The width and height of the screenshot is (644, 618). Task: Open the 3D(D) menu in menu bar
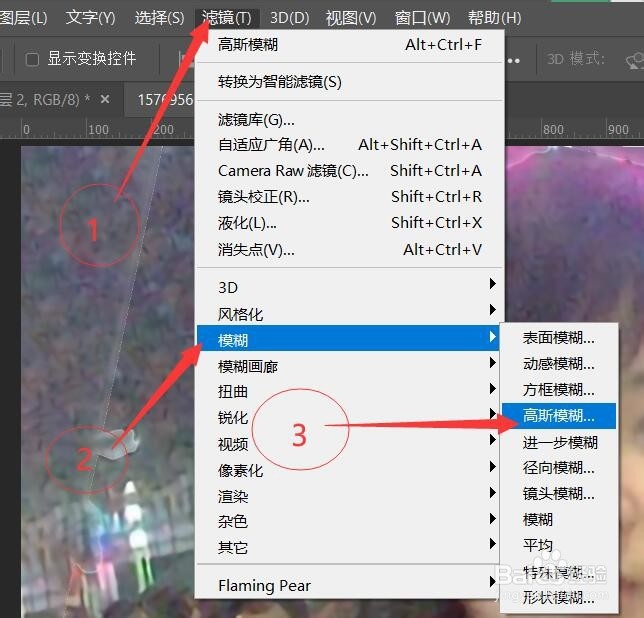point(290,18)
